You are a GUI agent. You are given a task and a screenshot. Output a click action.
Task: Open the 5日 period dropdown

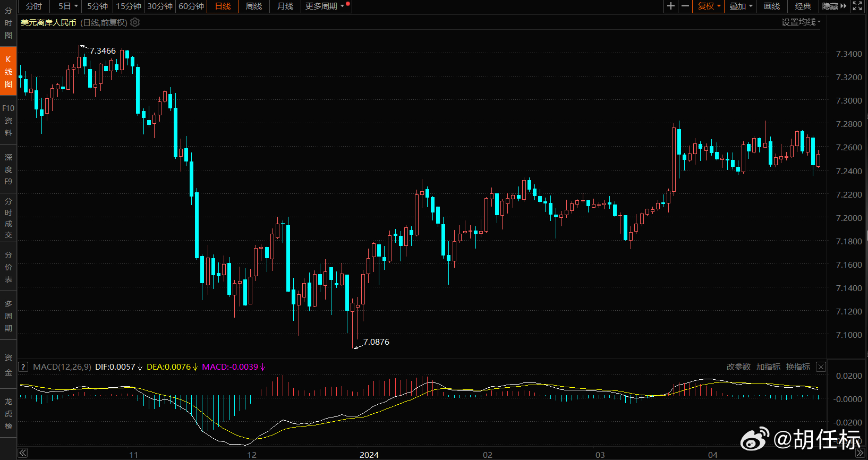point(68,6)
